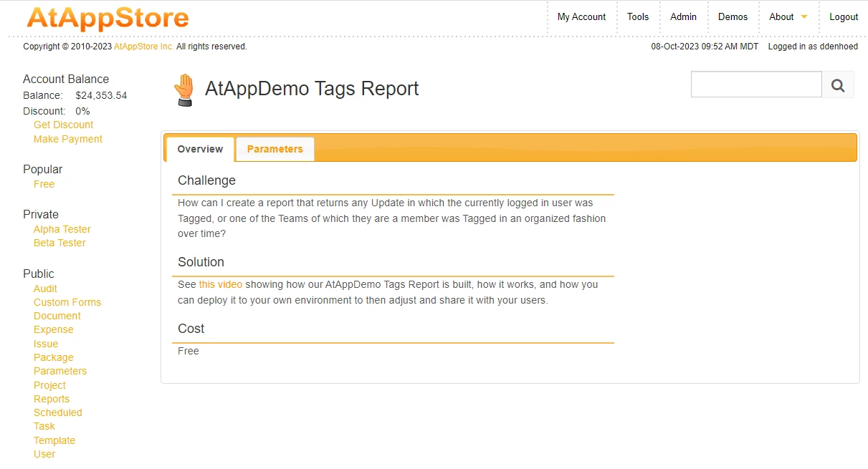The width and height of the screenshot is (868, 469).
Task: Open the AtAppStore Inc. copyright link
Action: 143,47
